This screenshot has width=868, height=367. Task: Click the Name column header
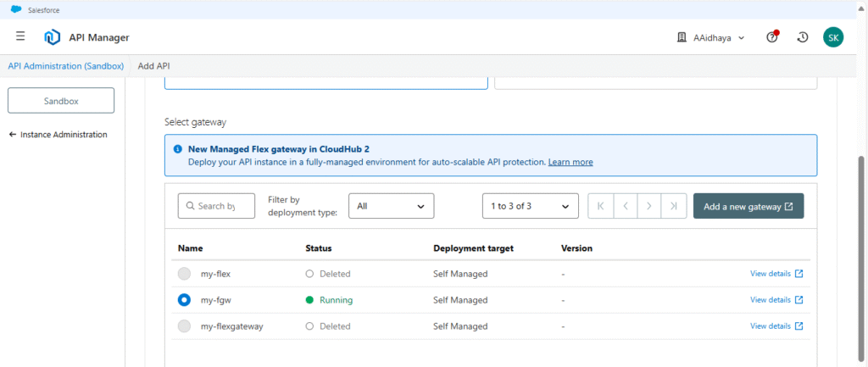point(190,248)
